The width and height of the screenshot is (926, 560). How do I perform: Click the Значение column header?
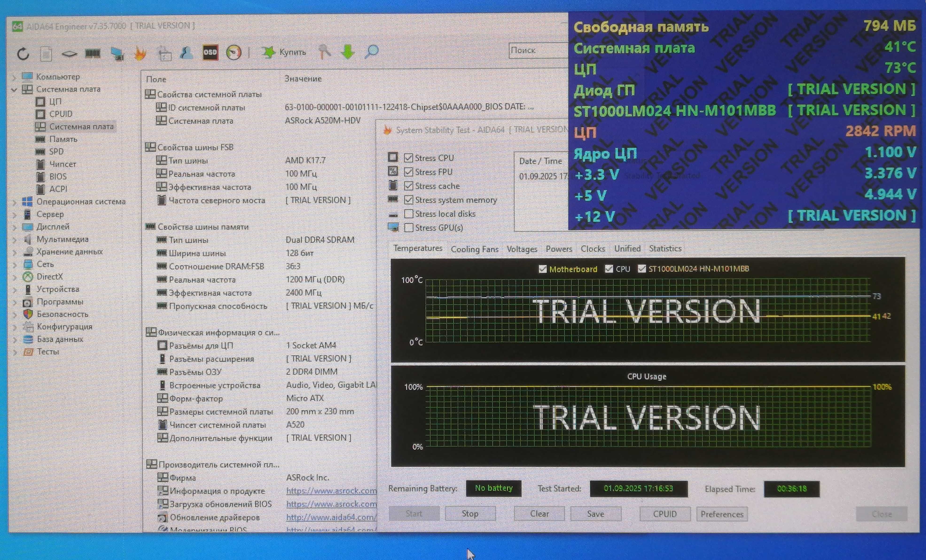(x=303, y=78)
